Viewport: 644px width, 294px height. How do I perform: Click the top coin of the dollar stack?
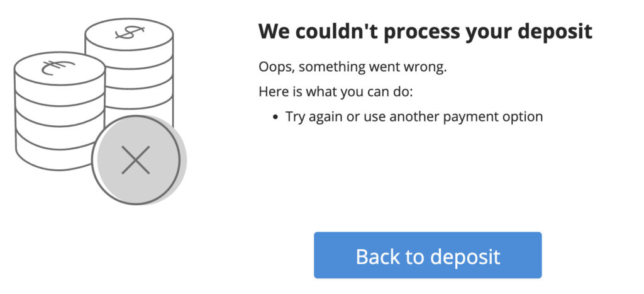coord(129,34)
